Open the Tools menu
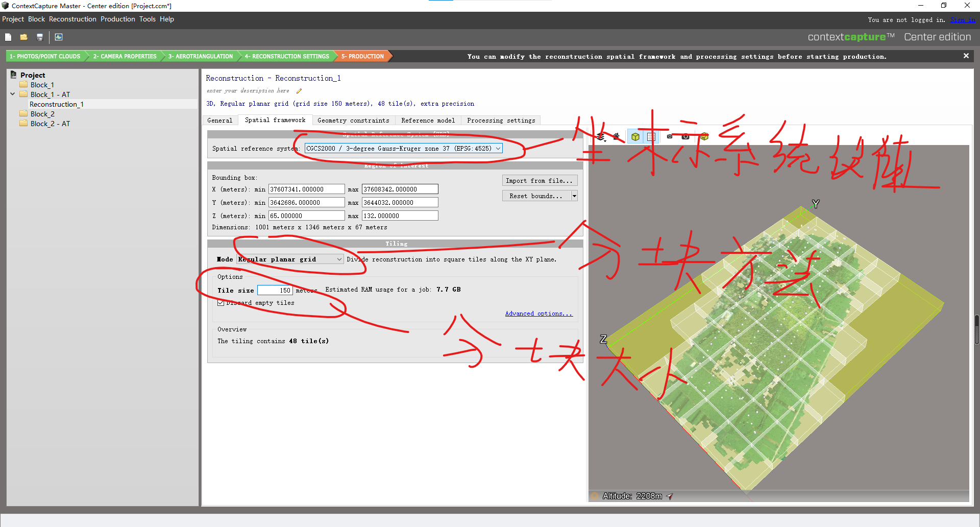The height and width of the screenshot is (527, 980). 147,19
